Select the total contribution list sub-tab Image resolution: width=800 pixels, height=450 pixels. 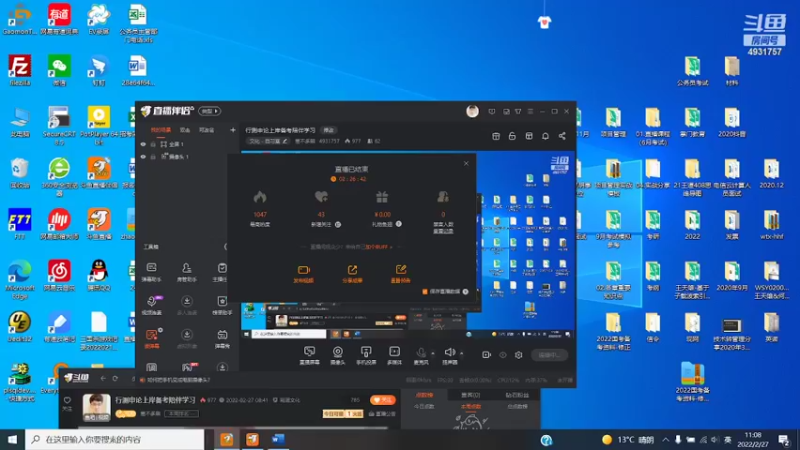[517, 407]
